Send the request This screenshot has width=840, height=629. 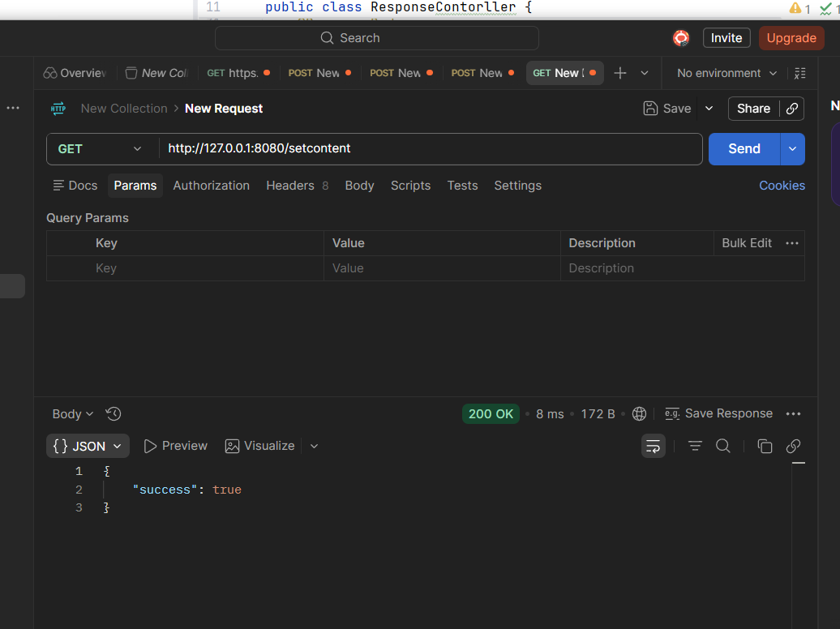[x=744, y=149]
